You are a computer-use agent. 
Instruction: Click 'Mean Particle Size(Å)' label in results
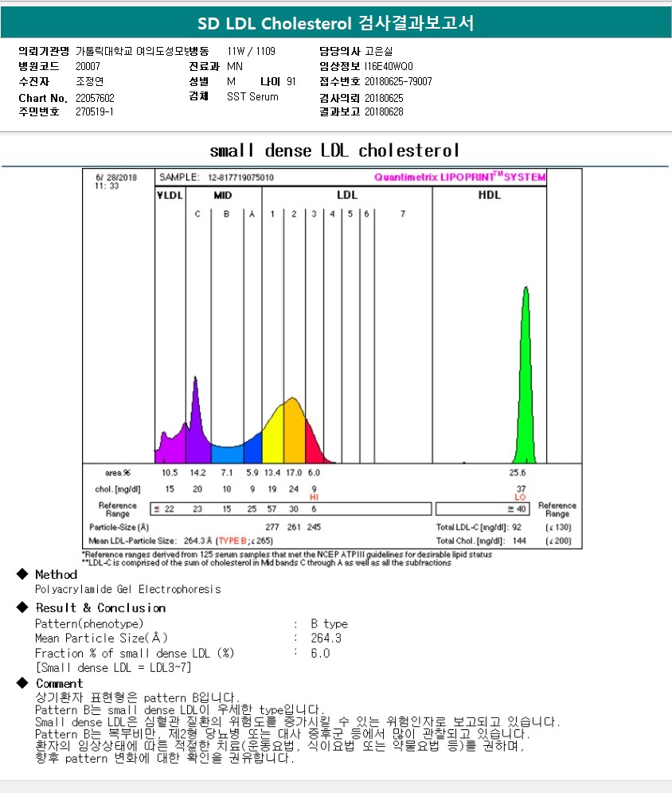[x=101, y=639]
